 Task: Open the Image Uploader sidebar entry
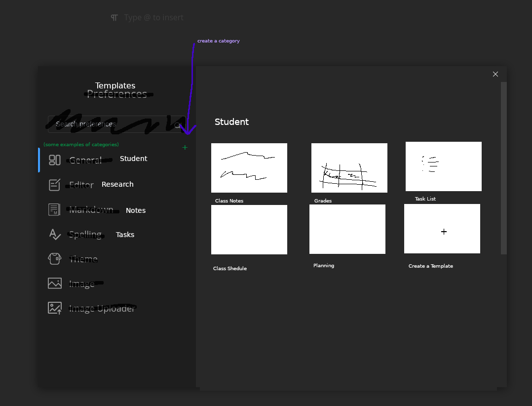[x=102, y=308]
